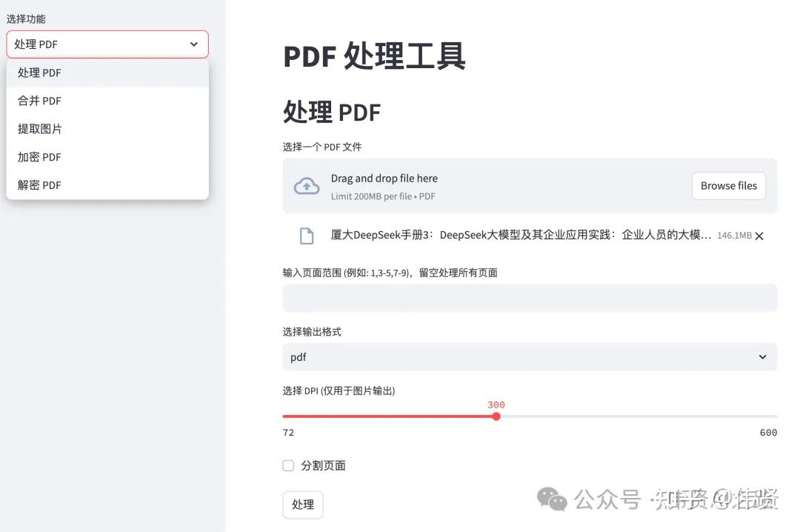800x532 pixels.
Task: Click the slider track near the 600 end
Action: 741,416
